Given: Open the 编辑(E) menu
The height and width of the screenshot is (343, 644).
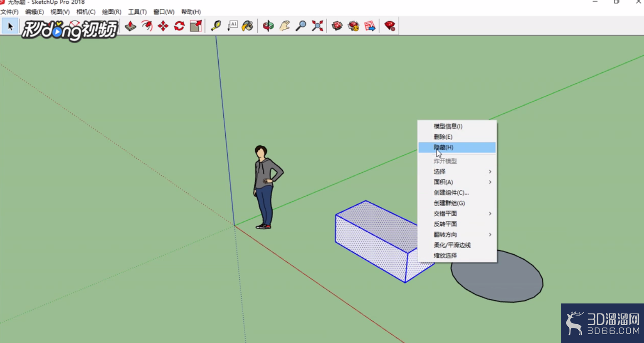Looking at the screenshot, I should tap(35, 12).
